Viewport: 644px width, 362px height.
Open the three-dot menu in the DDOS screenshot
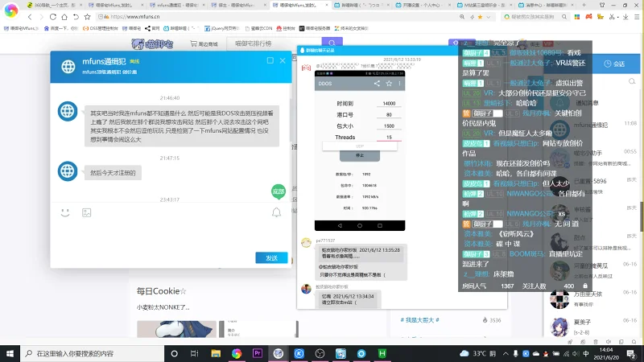click(x=399, y=84)
